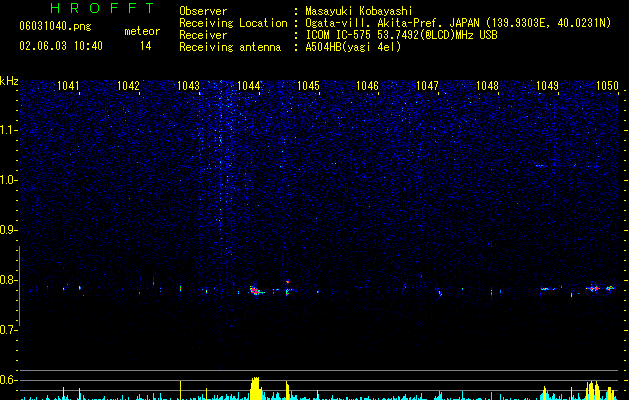Click the large yellow power peak below 1044
The width and height of the screenshot is (629, 400).
tap(255, 388)
